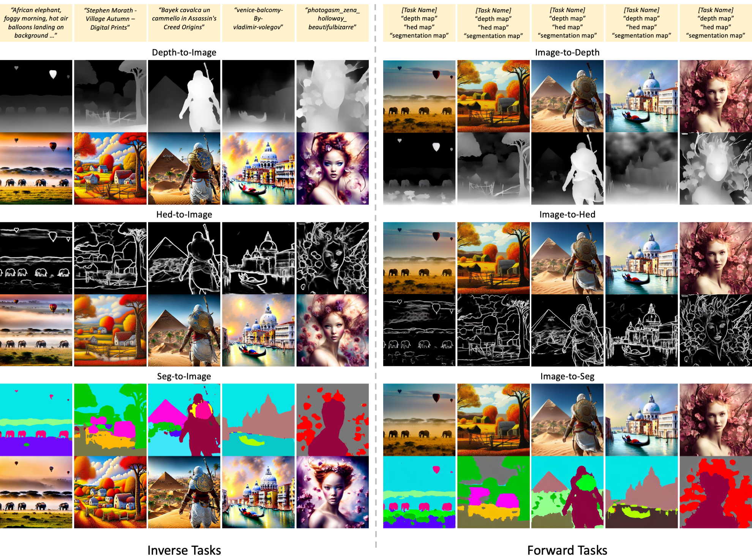Click the elephant segmentation map under Seg-to-Image
This screenshot has height=560, width=752.
[x=36, y=420]
